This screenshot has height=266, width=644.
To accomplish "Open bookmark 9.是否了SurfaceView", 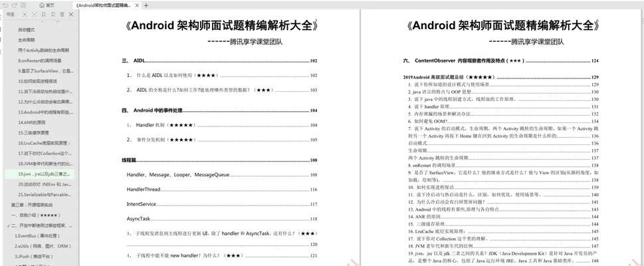I will (46, 71).
